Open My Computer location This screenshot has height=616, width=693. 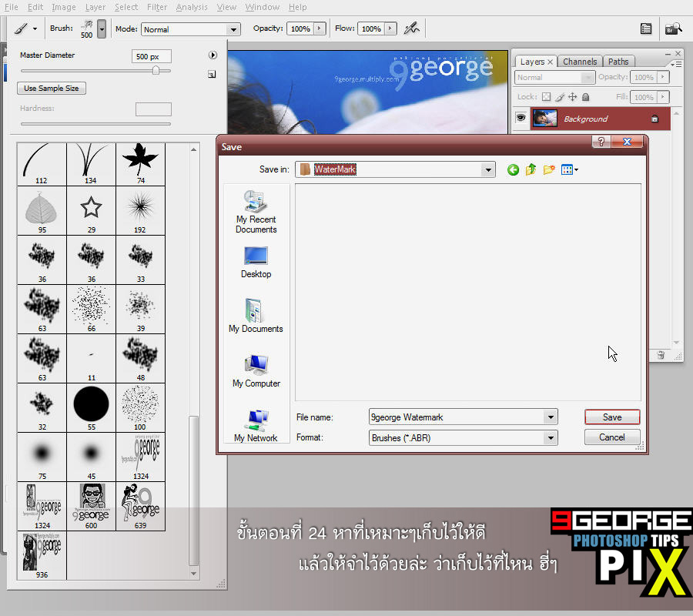(256, 371)
